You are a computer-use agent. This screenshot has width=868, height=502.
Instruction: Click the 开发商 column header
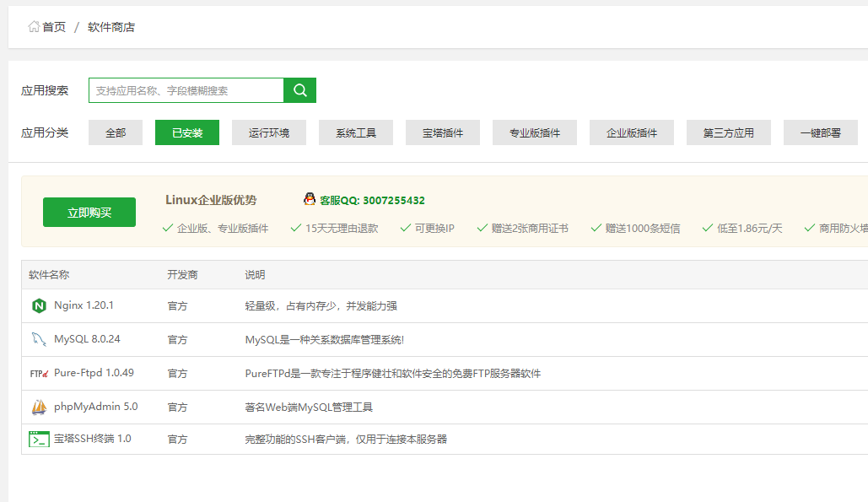[x=183, y=274]
